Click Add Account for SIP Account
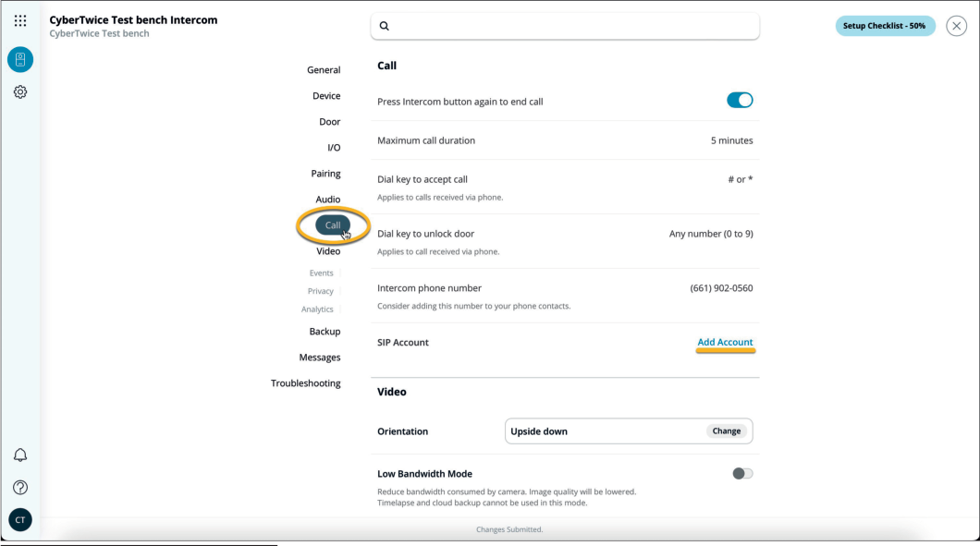This screenshot has width=980, height=546. [x=725, y=342]
